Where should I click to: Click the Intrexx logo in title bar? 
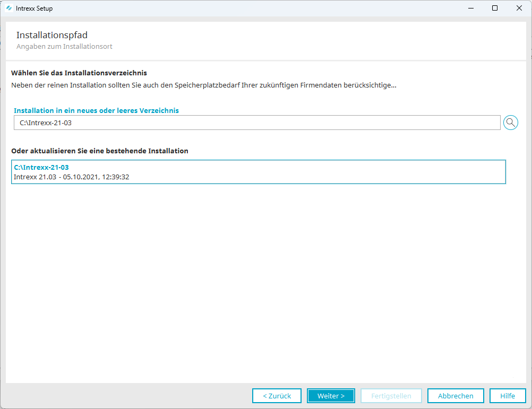[x=9, y=8]
